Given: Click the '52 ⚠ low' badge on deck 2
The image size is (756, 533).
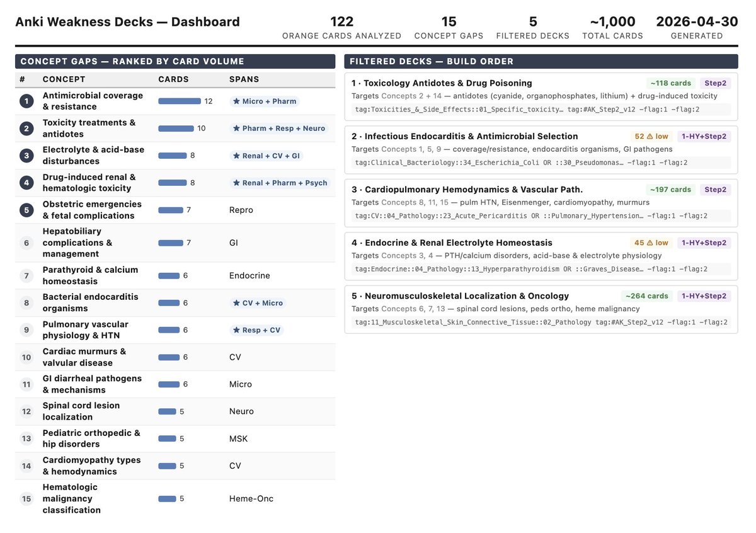Looking at the screenshot, I should tap(651, 136).
